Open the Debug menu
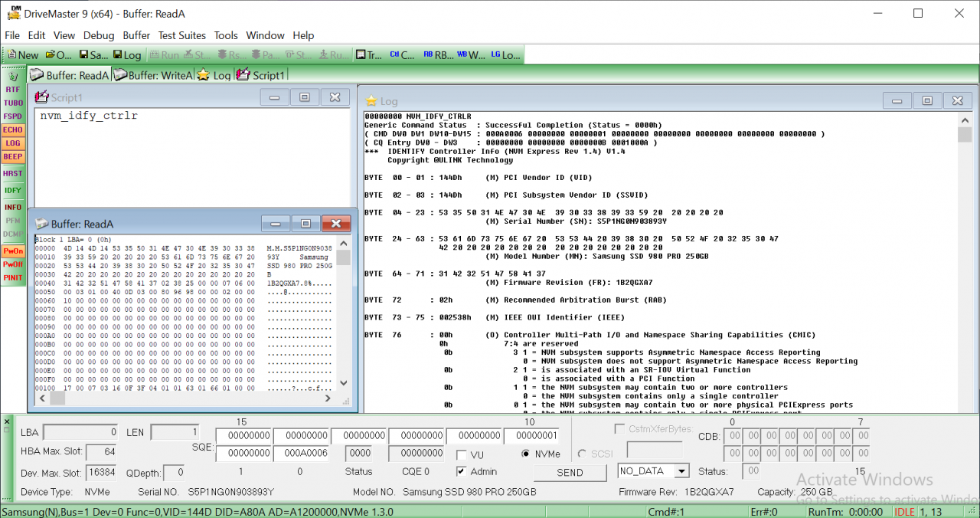This screenshot has width=980, height=518. 99,35
